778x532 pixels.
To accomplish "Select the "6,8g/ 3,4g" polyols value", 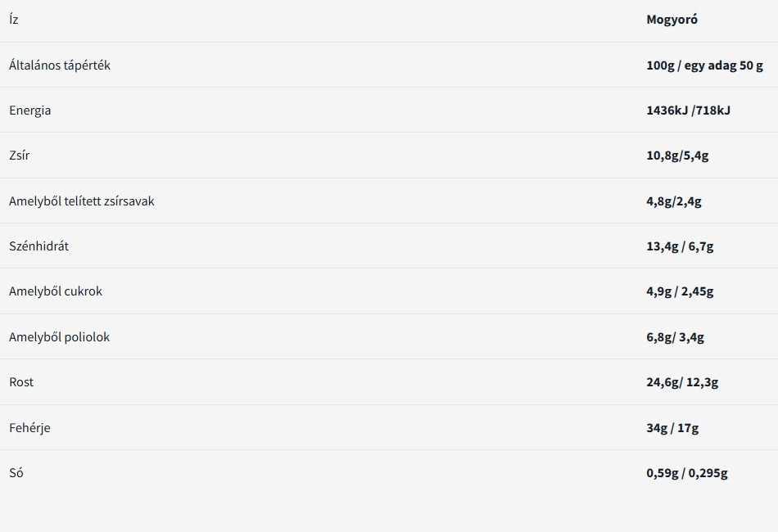I will tap(675, 337).
